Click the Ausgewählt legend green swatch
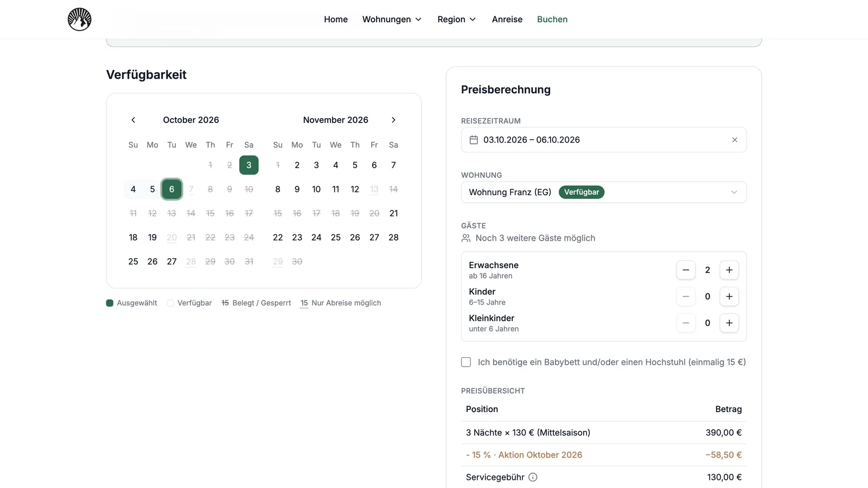Image resolution: width=868 pixels, height=488 pixels. pos(110,303)
